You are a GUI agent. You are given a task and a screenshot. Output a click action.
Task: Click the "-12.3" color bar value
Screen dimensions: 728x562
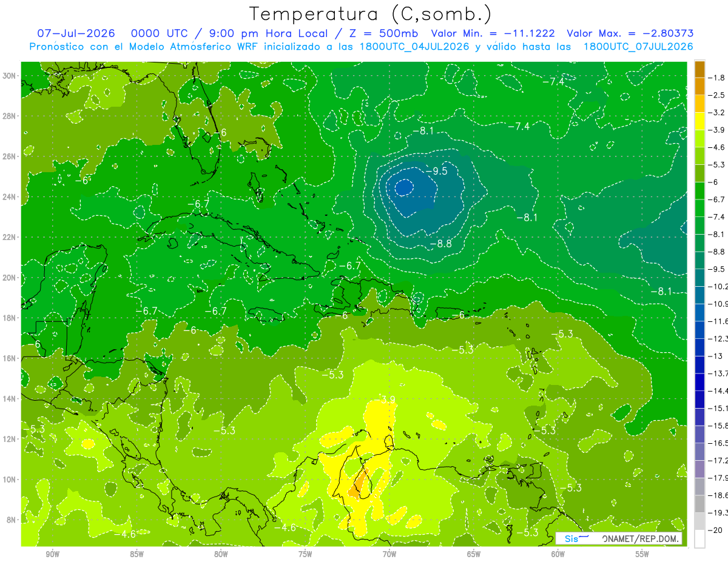click(718, 338)
